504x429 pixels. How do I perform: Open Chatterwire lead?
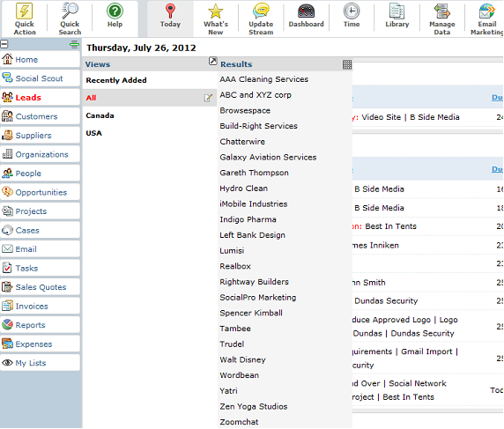tap(242, 142)
